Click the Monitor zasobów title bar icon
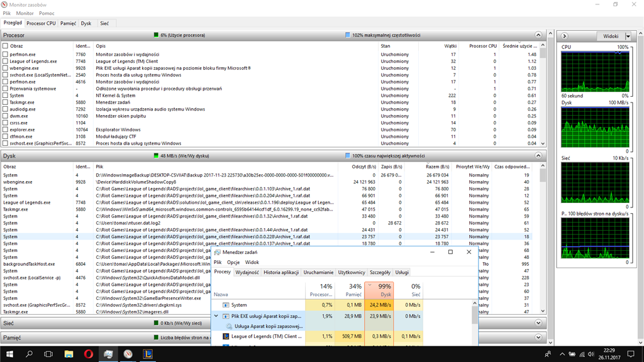Viewport: 644px width, 362px height. tap(4, 4)
